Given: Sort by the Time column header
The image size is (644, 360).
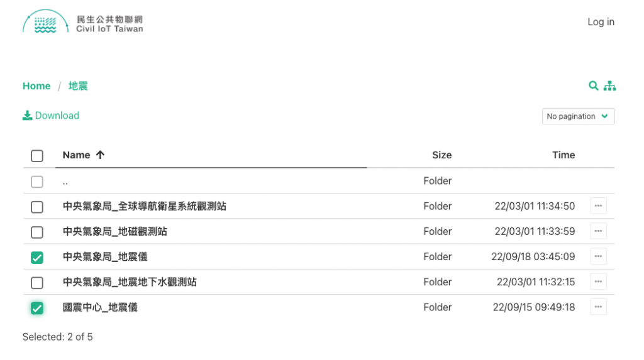Looking at the screenshot, I should pyautogui.click(x=563, y=155).
